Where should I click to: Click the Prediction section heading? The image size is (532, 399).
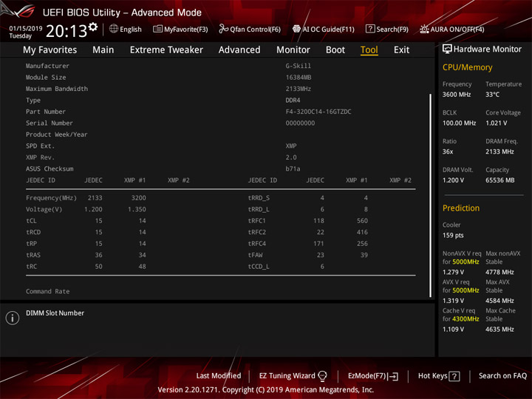click(461, 208)
